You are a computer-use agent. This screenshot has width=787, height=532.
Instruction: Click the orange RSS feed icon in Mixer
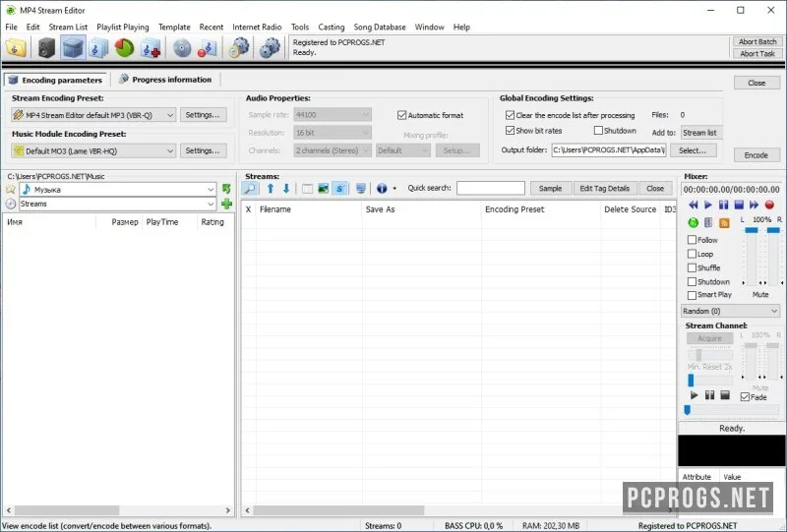[724, 223]
